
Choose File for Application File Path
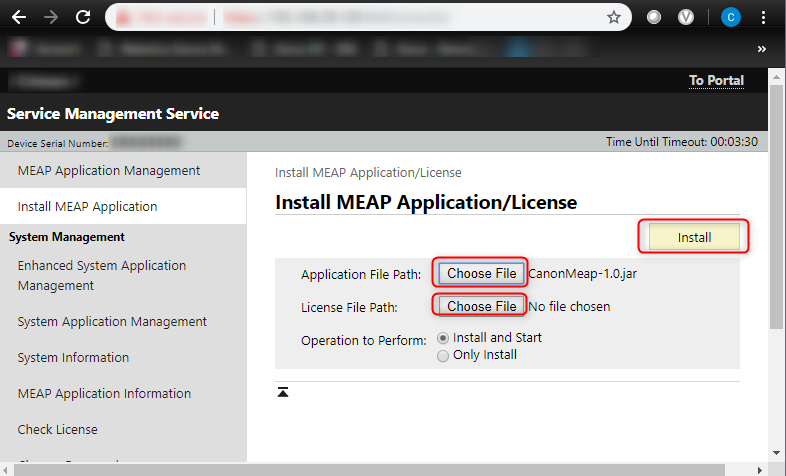(481, 273)
